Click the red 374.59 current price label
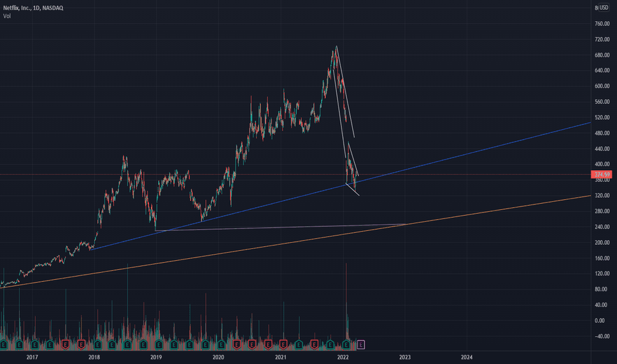The image size is (617, 364). [x=602, y=174]
